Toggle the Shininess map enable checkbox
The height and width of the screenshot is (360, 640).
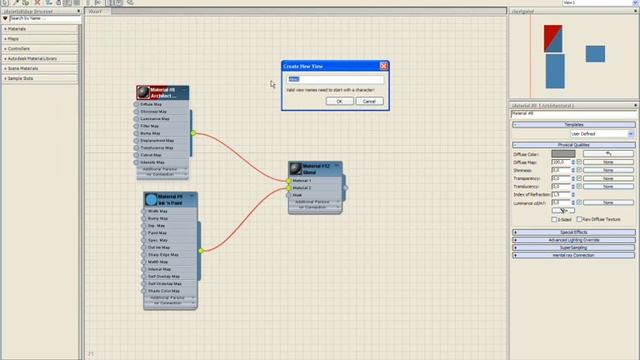579,170
